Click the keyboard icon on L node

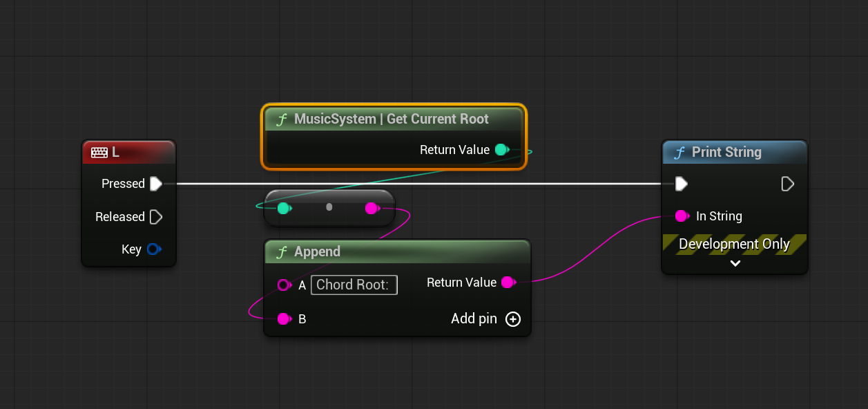click(99, 152)
